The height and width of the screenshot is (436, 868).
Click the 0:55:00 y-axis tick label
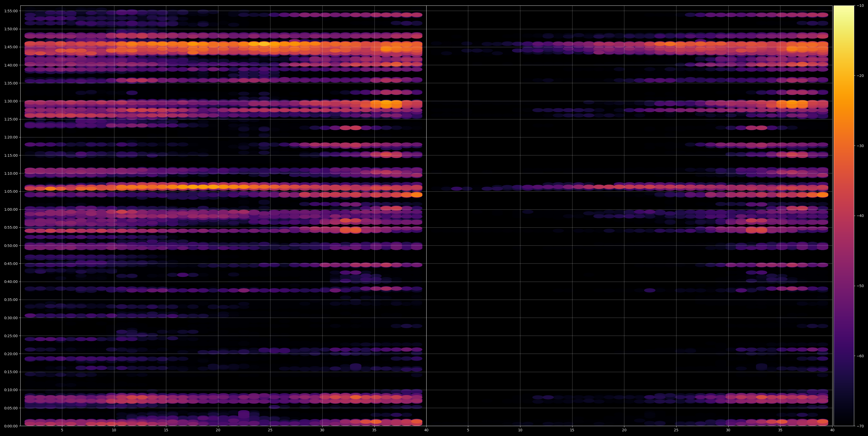click(11, 228)
